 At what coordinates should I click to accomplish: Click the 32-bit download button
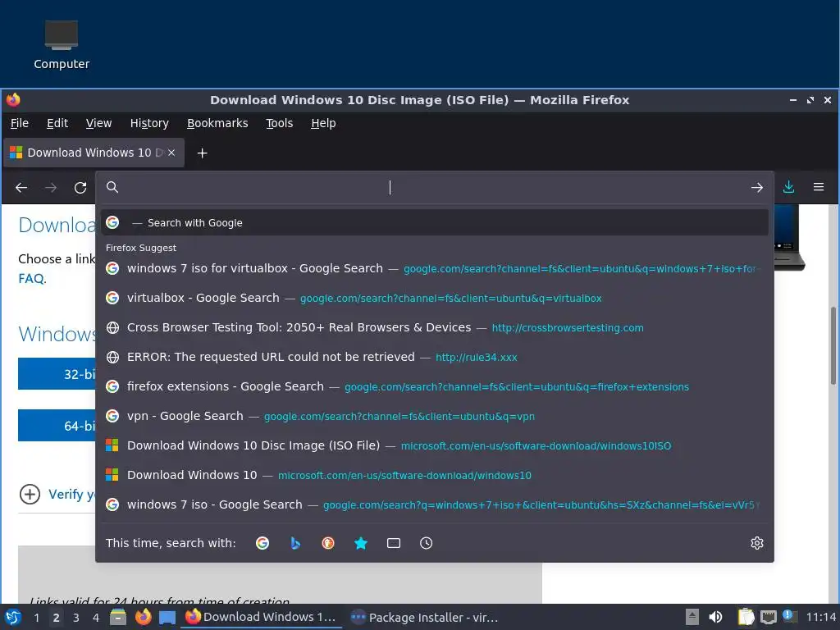pyautogui.click(x=57, y=374)
